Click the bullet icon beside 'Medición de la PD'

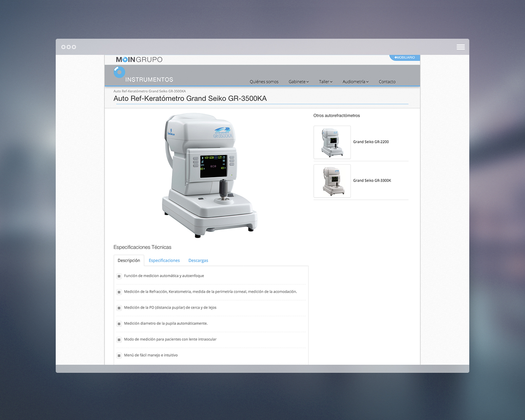tap(119, 308)
